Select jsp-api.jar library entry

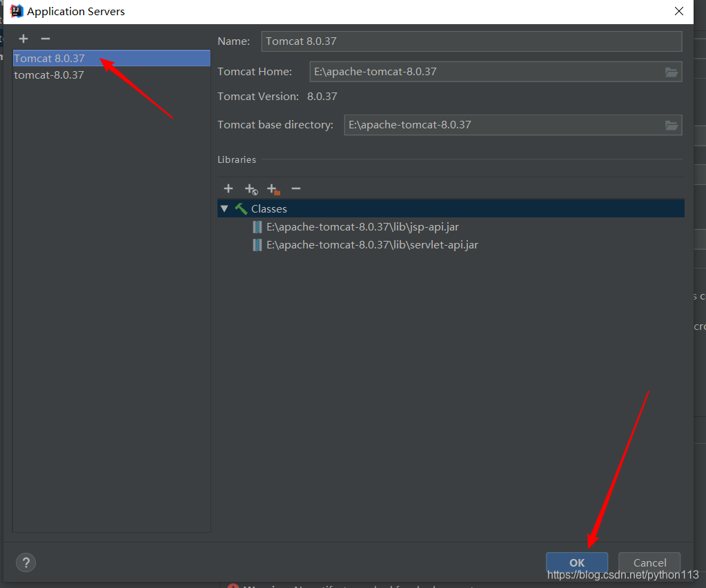point(362,227)
